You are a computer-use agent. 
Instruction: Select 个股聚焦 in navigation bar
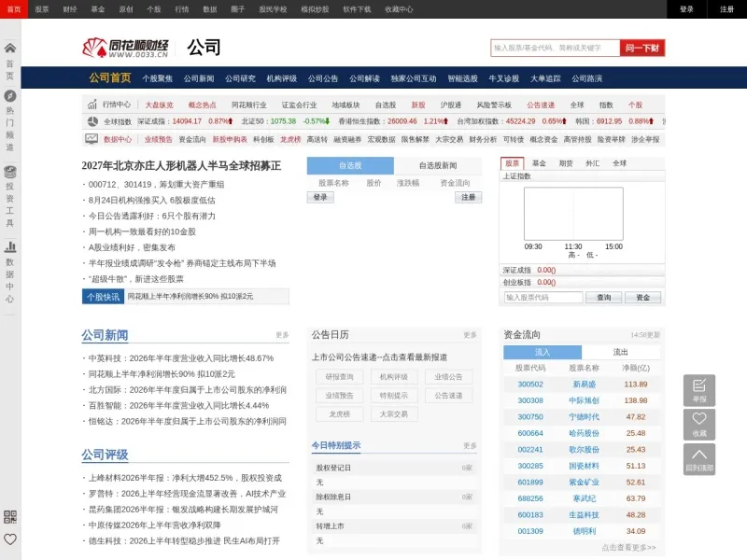157,78
